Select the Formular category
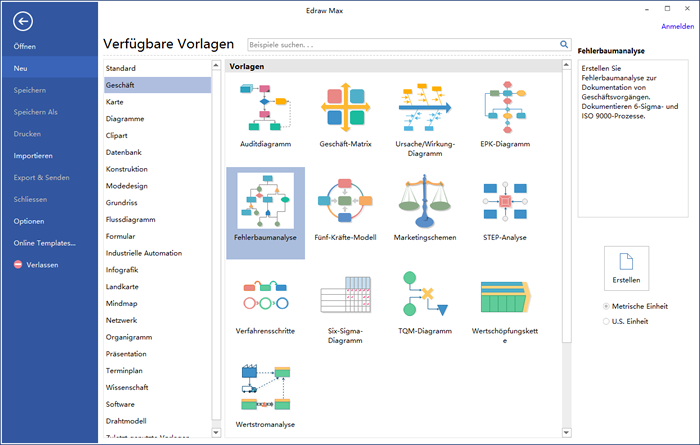 [157, 236]
